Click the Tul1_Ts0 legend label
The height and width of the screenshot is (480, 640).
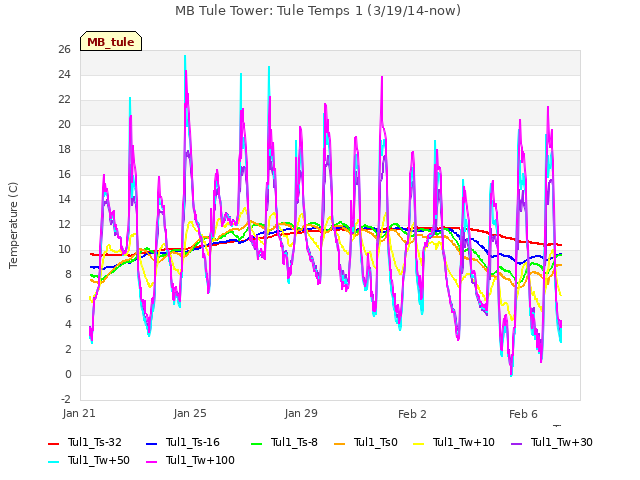pos(376,442)
